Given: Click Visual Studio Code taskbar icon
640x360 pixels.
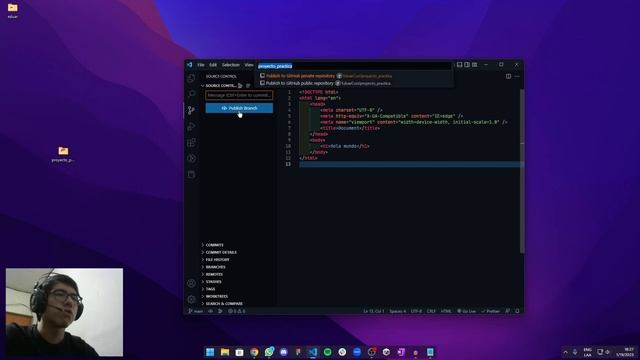Looking at the screenshot, I should pyautogui.click(x=313, y=352).
